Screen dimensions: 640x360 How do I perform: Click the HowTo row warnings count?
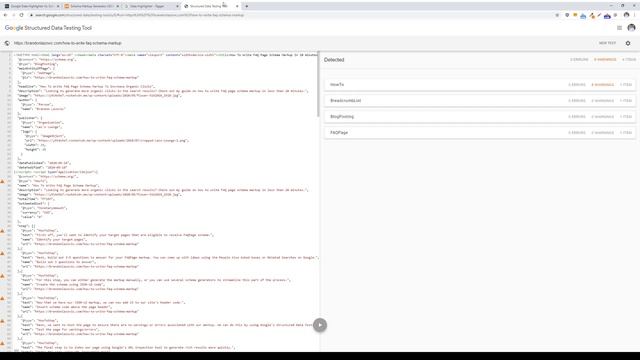coord(602,84)
